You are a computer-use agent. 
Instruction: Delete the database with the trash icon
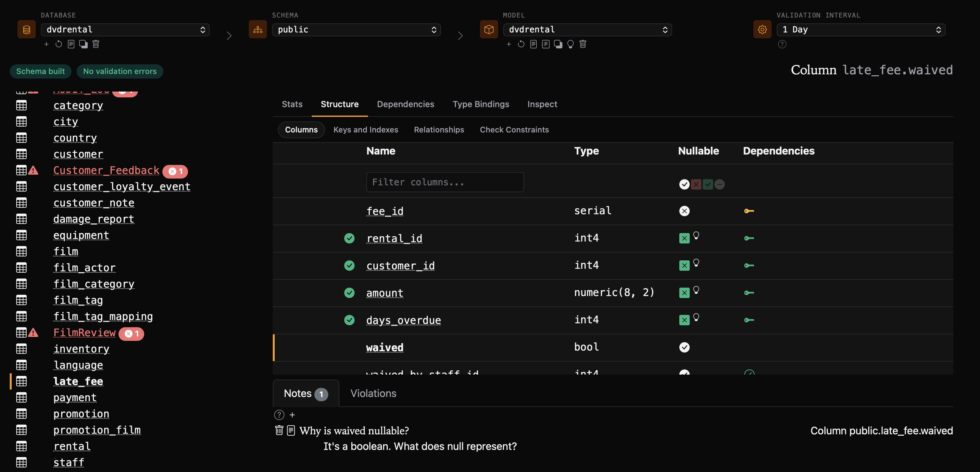(x=96, y=44)
